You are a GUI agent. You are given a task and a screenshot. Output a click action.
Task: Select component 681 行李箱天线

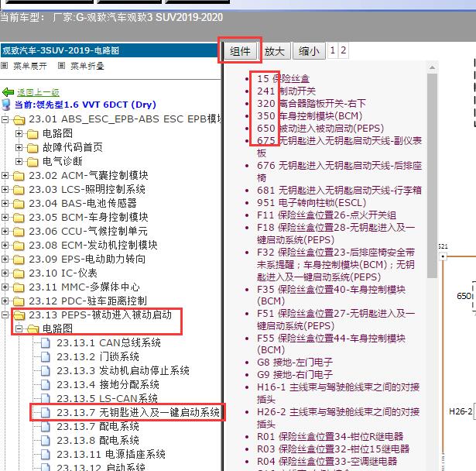(340, 191)
